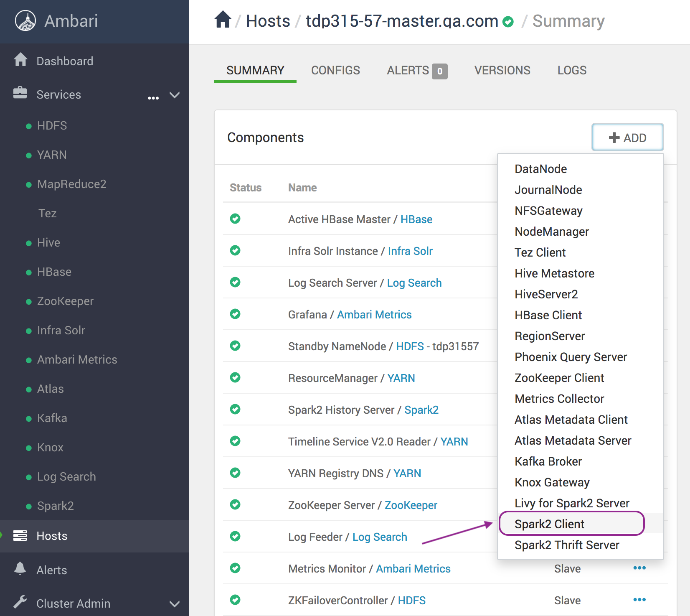Viewport: 690px width, 616px height.
Task: Click the home breadcrumb icon
Action: click(x=223, y=20)
